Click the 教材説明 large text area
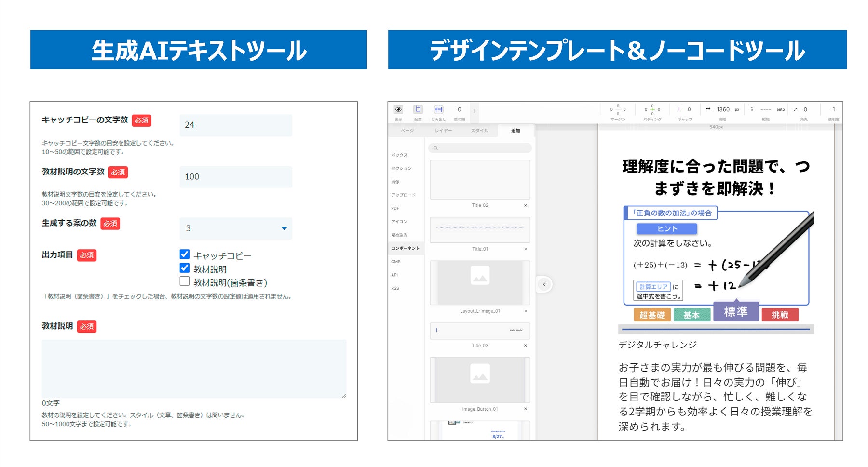 194,369
